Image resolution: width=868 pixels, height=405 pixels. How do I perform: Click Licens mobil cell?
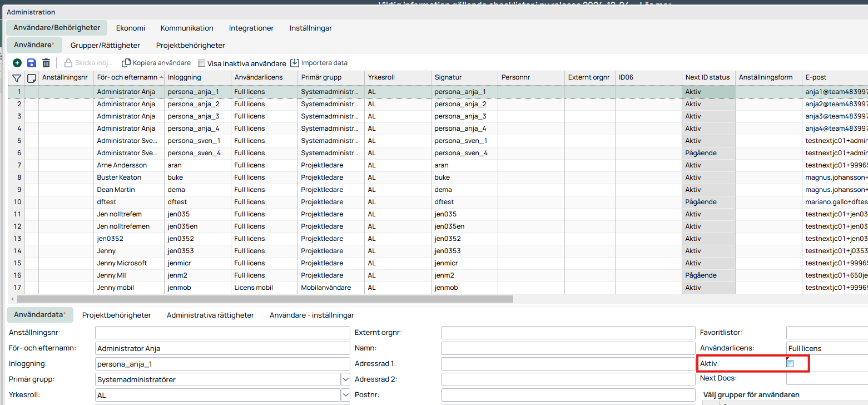point(264,288)
